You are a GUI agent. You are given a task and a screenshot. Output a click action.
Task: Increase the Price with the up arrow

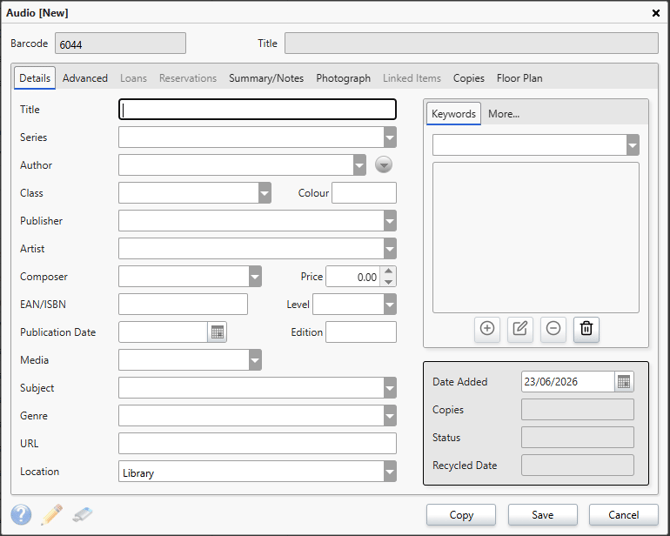pos(388,271)
